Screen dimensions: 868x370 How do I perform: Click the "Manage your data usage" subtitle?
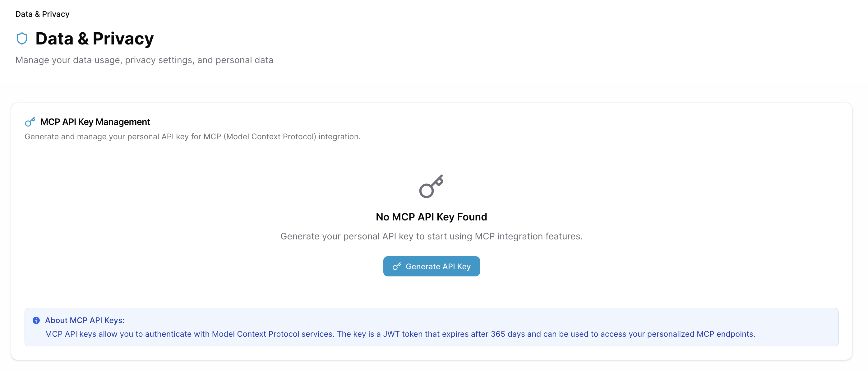point(144,60)
